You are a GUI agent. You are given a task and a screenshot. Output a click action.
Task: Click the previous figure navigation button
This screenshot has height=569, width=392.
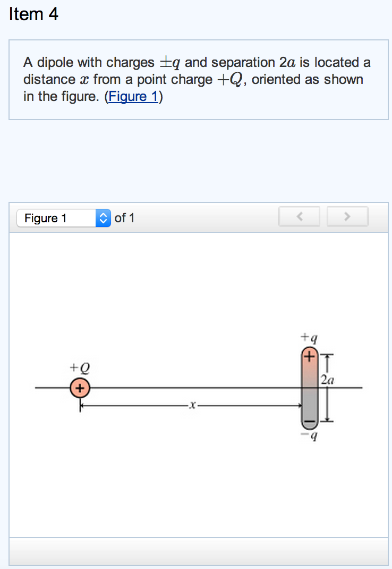pyautogui.click(x=299, y=216)
